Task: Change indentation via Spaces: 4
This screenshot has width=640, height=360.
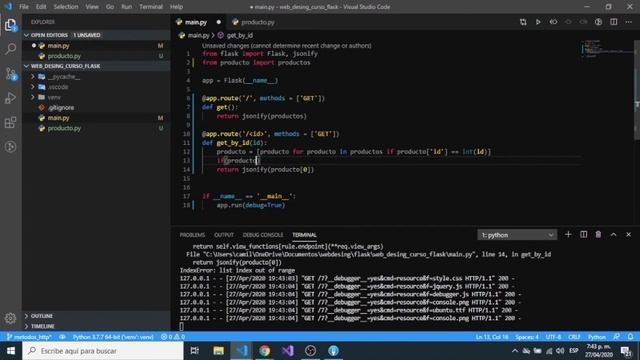Action: click(x=527, y=337)
